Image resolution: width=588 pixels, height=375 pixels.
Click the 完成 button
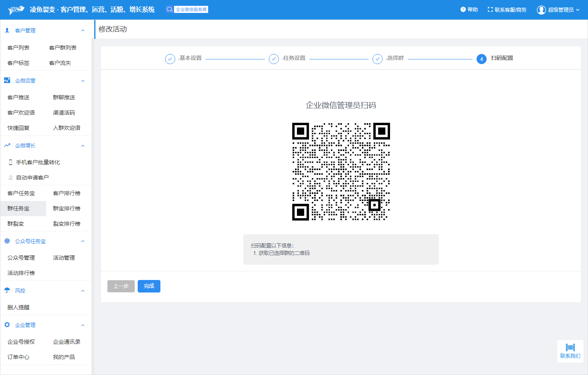pos(149,286)
